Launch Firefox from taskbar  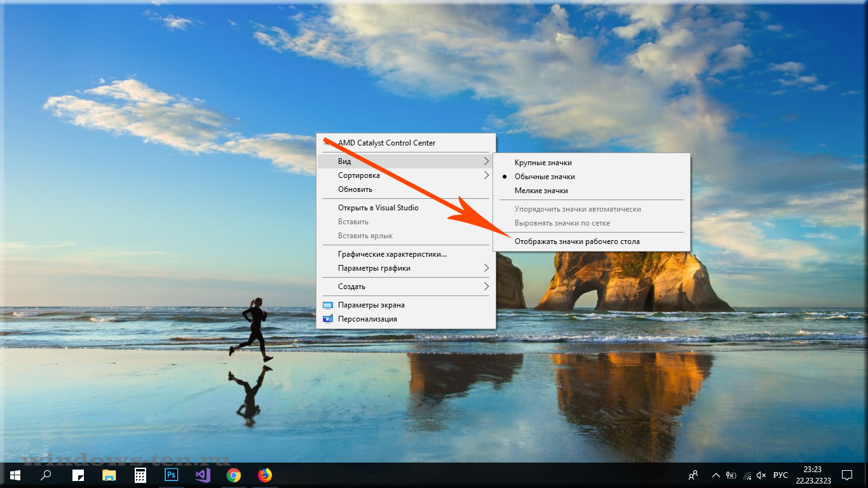[x=264, y=475]
